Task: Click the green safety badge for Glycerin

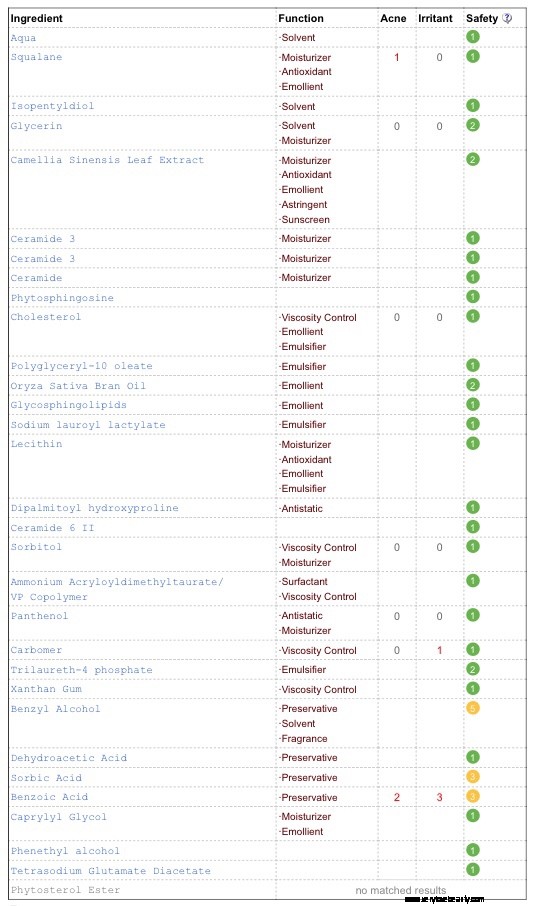Action: point(473,125)
